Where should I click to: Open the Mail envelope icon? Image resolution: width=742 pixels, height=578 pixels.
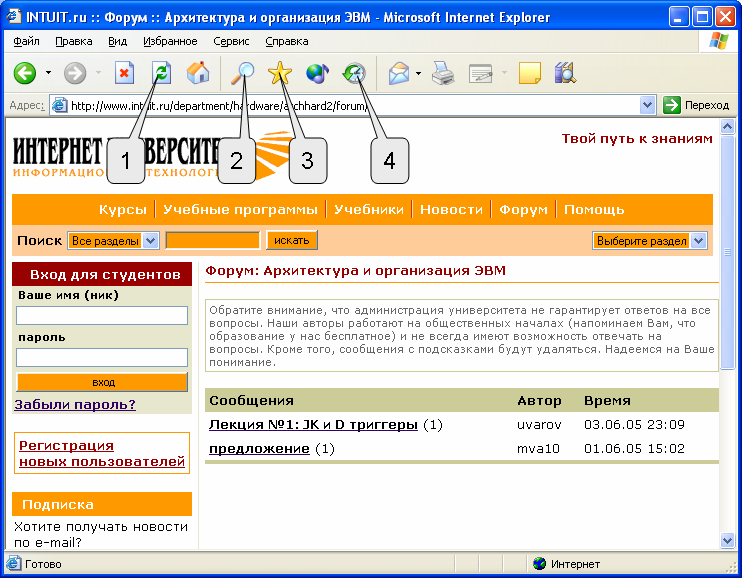399,74
